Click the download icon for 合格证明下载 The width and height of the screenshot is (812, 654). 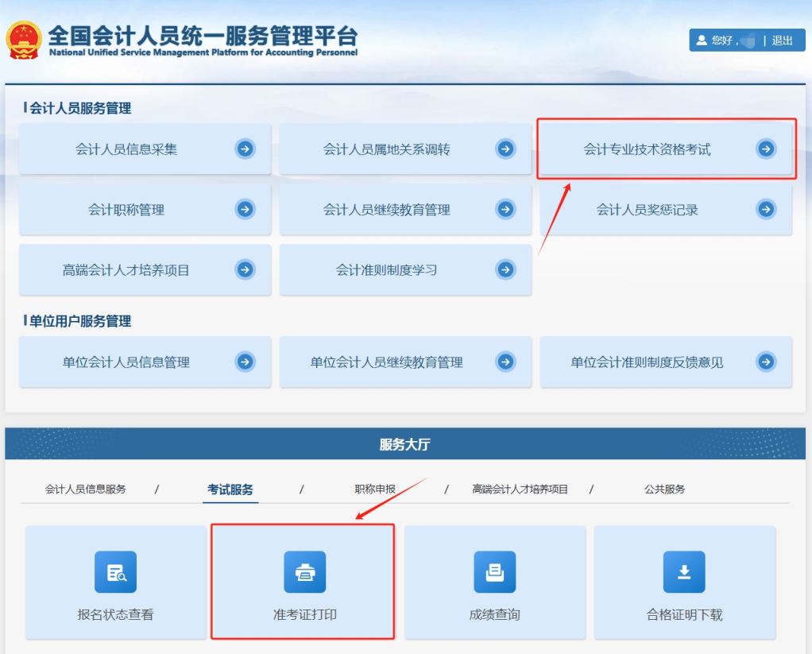[x=683, y=571]
